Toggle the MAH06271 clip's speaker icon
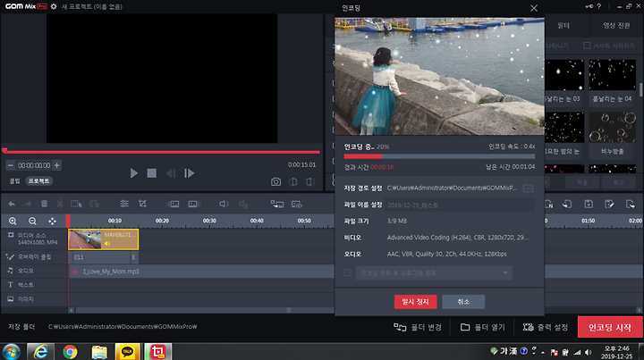This screenshot has width=644, height=360. (x=107, y=244)
